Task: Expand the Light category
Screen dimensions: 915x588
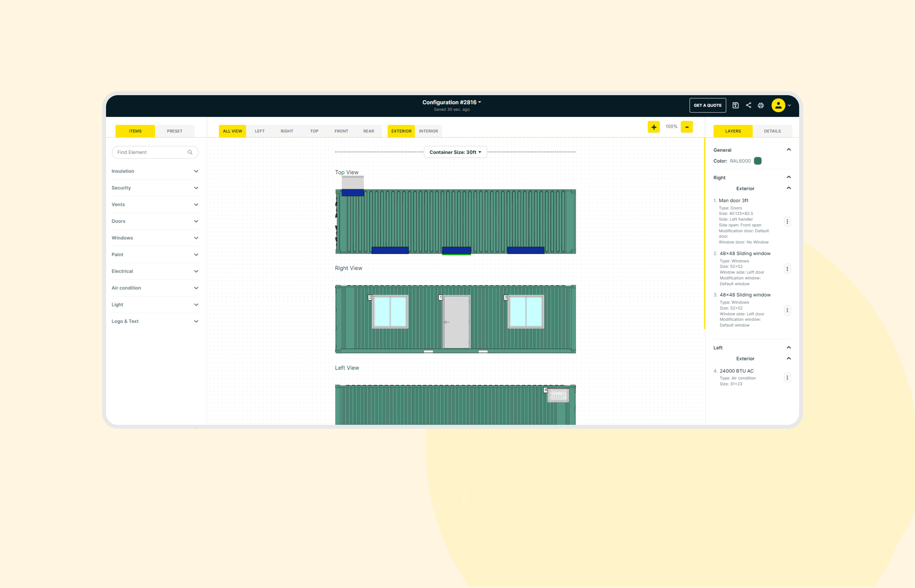Action: click(x=155, y=305)
